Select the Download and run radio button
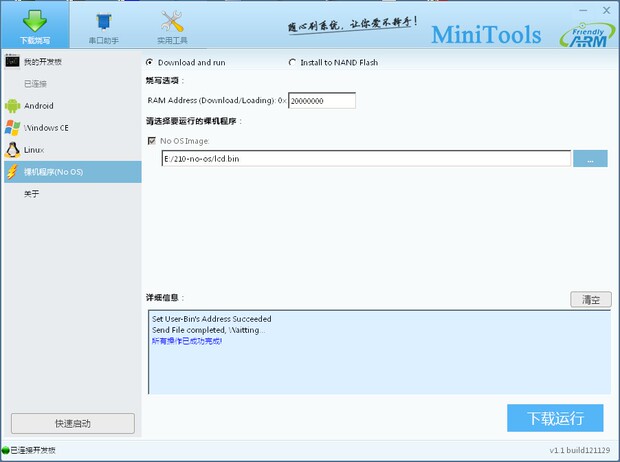 [x=149, y=62]
